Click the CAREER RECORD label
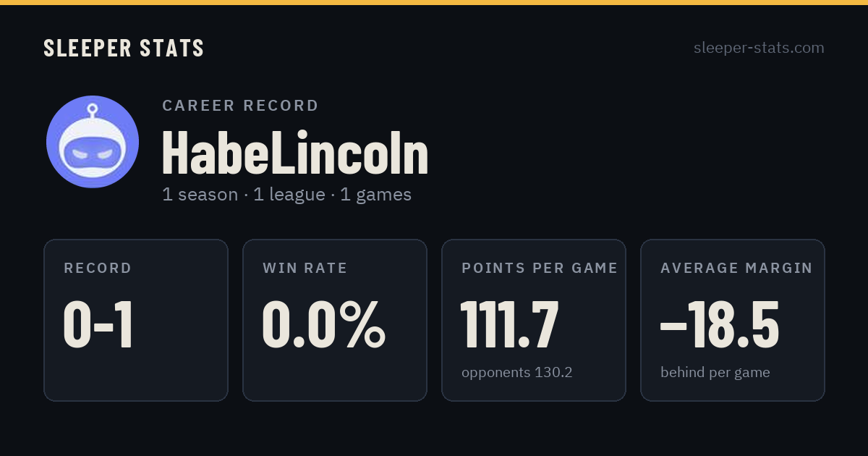Viewport: 868px width, 456px height. (x=240, y=106)
